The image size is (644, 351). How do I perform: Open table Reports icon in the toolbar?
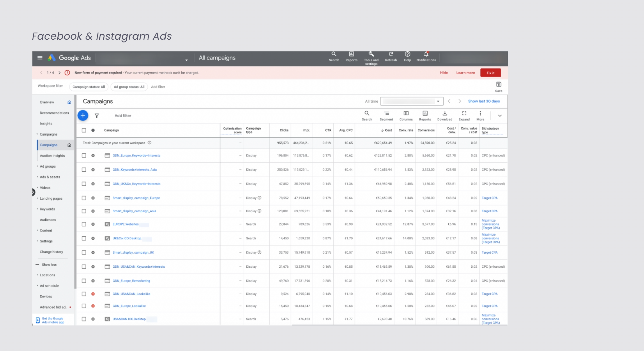tap(425, 116)
